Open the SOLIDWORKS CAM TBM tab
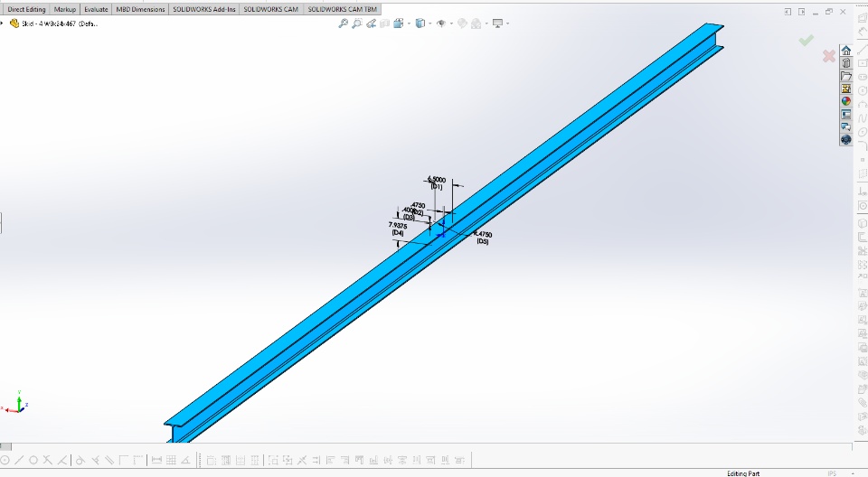 coord(342,9)
